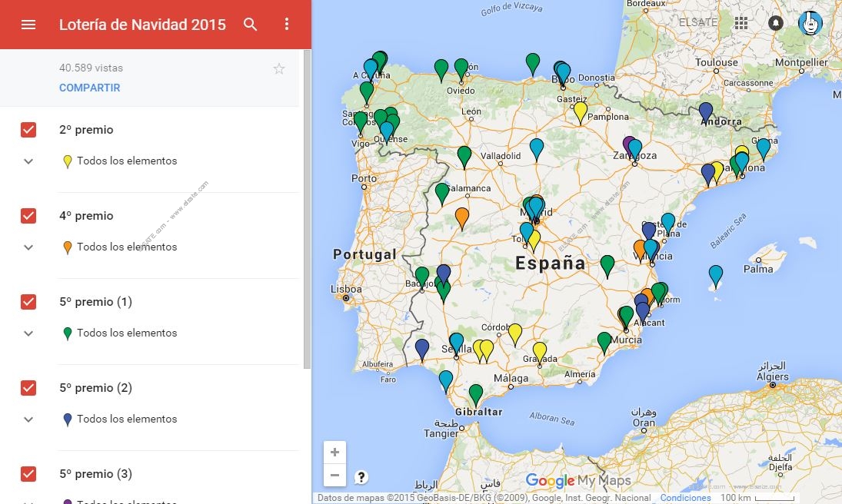The image size is (842, 504).
Task: Expand the 5º premio (1) element list chevron
Action: click(x=28, y=333)
